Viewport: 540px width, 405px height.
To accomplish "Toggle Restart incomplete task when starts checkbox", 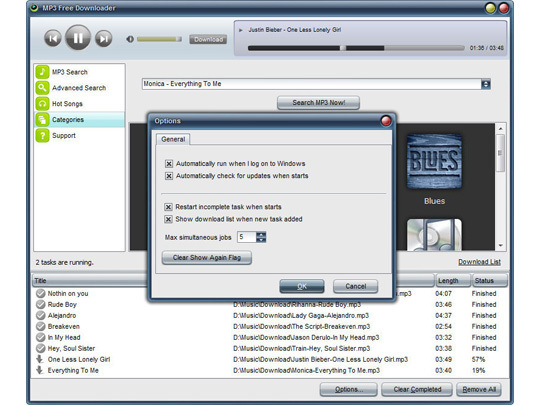I will 168,207.
